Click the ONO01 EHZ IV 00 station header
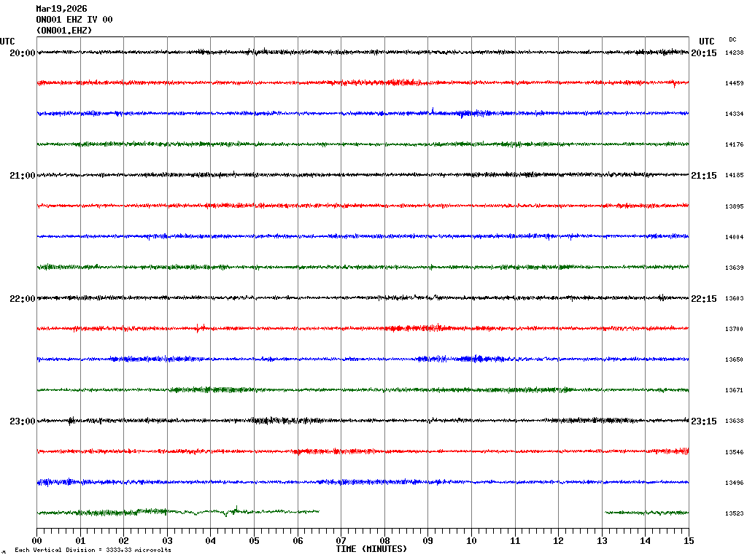Viewport: 747px width, 560px height. (x=74, y=20)
